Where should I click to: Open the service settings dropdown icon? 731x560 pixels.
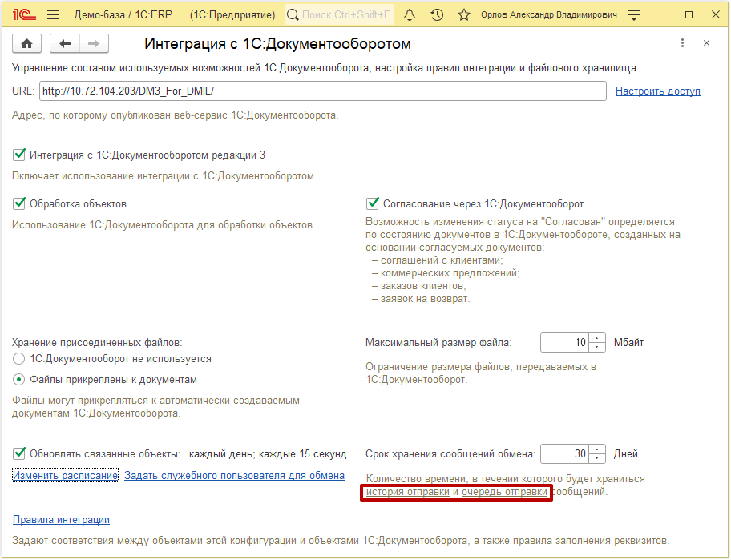tap(633, 15)
